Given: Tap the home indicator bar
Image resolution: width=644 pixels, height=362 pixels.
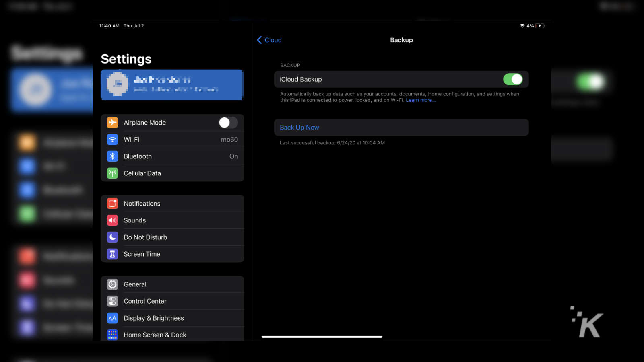Looking at the screenshot, I should (x=322, y=337).
